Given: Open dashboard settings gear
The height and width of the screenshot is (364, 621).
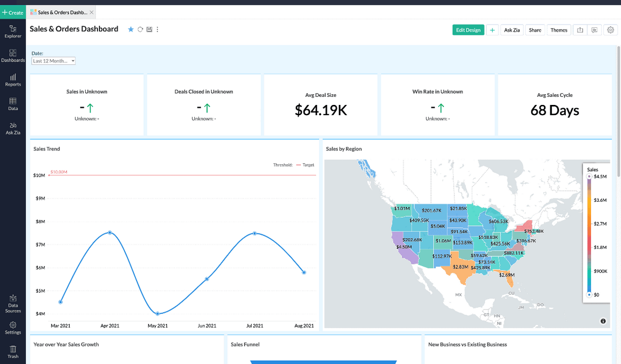Looking at the screenshot, I should (610, 29).
